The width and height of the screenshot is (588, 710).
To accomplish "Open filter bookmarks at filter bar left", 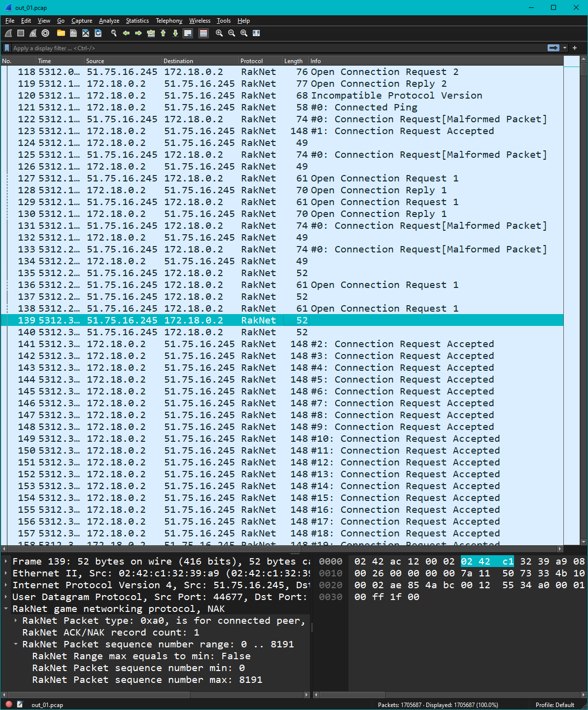I will pos(6,48).
